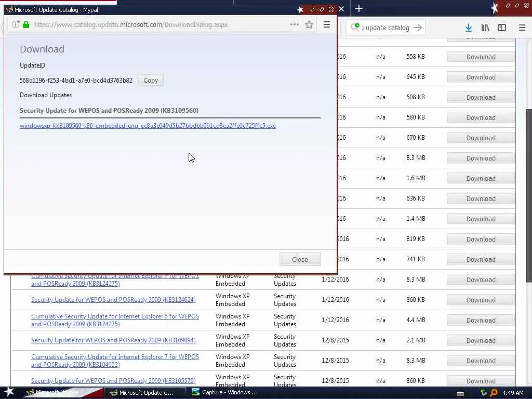Switch to Capture - Windows taskbar button

click(x=227, y=393)
